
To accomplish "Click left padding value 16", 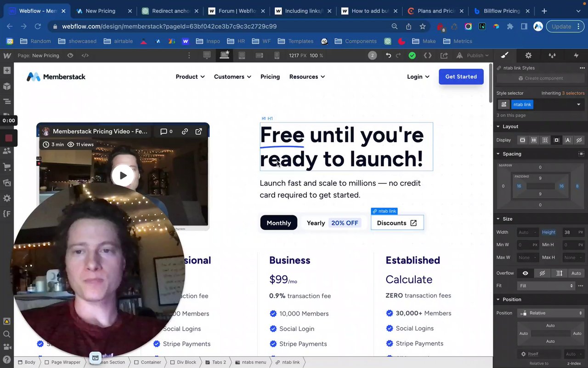I will (519, 186).
